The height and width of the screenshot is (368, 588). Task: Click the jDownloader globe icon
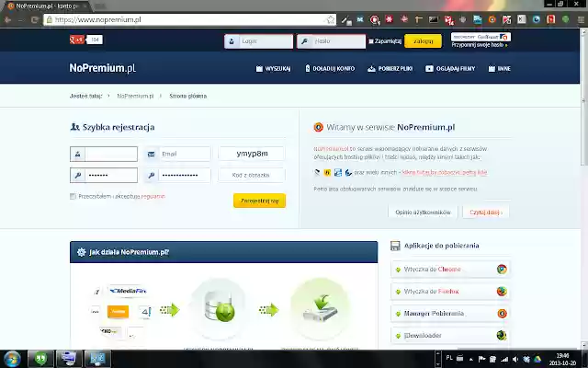click(x=502, y=335)
